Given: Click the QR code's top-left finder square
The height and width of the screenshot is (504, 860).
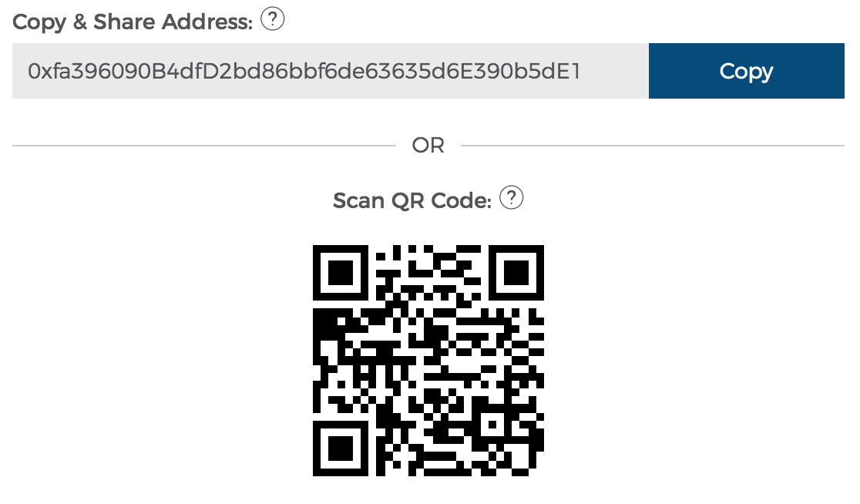Looking at the screenshot, I should pos(340,273).
